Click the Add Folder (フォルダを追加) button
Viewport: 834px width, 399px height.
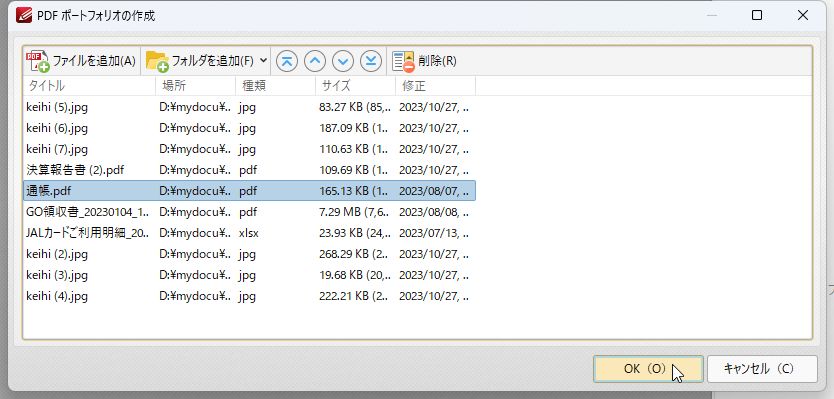tap(200, 61)
